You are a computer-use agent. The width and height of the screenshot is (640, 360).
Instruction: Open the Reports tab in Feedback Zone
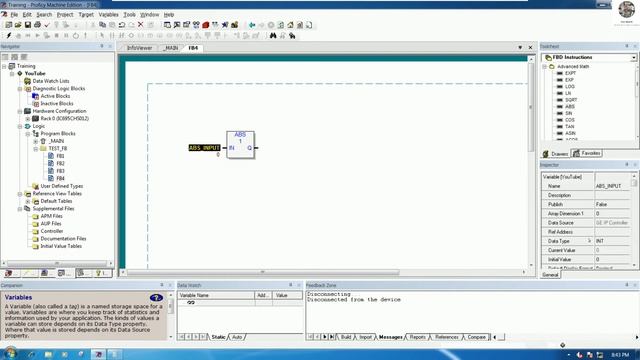point(418,337)
